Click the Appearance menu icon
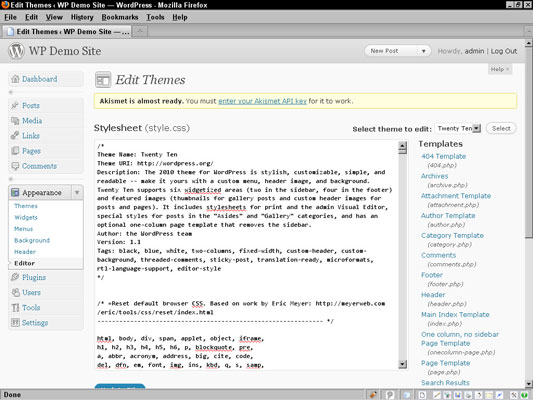533x400 pixels. pyautogui.click(x=15, y=193)
